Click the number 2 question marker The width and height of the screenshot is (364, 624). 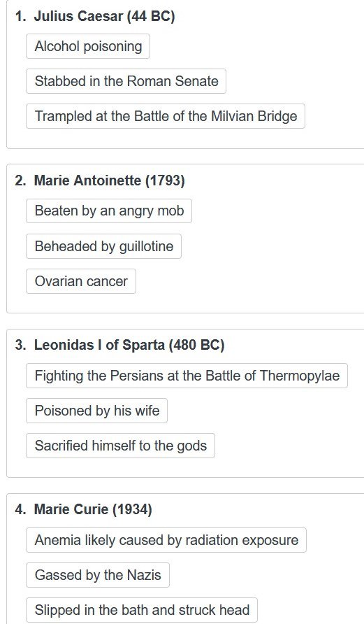tap(20, 180)
